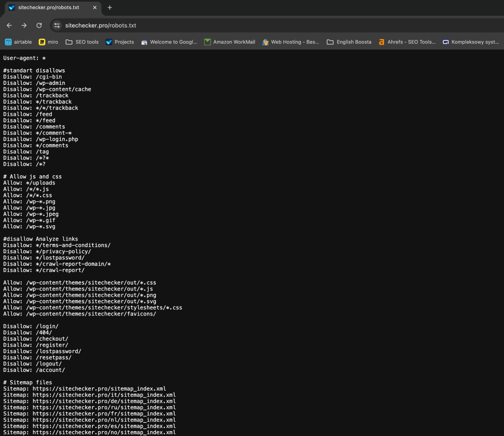
Task: Click the /it/ sitemap URL line
Action: [90, 395]
